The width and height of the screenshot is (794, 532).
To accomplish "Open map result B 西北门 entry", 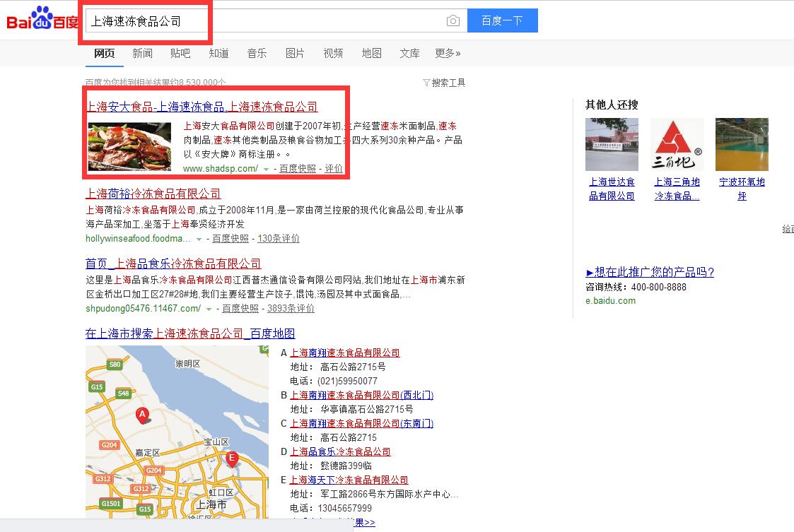I will 361,396.
